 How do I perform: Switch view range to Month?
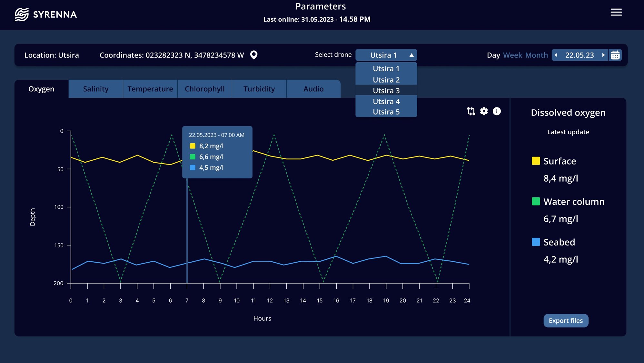pyautogui.click(x=536, y=55)
